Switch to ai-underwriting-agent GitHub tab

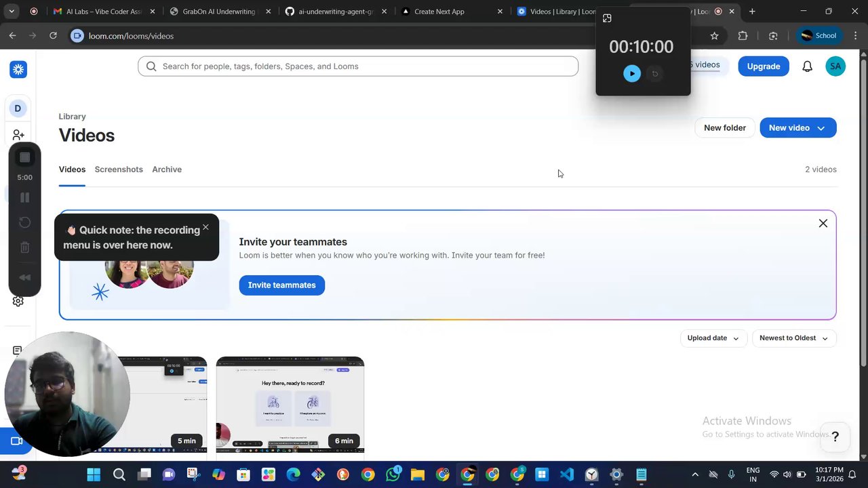coord(336,12)
